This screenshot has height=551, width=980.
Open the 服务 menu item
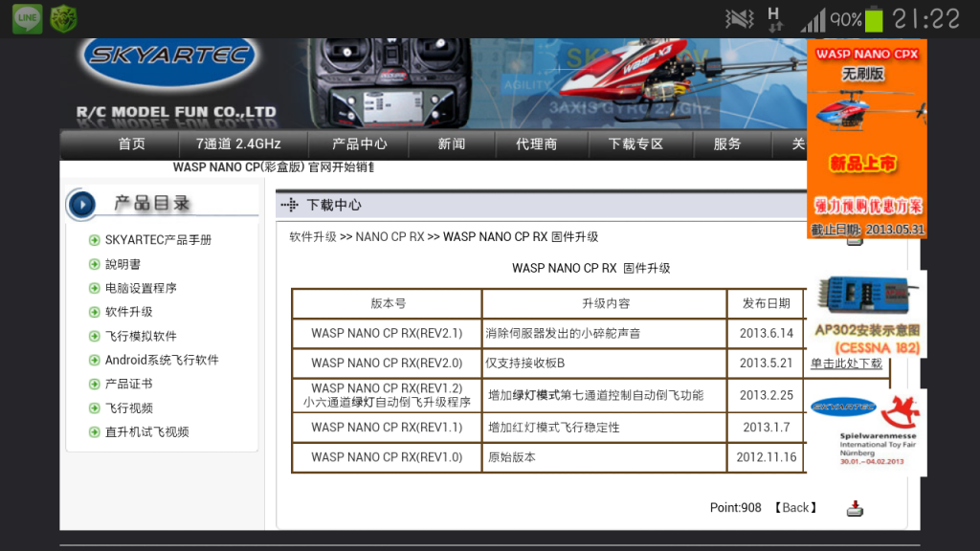point(727,144)
